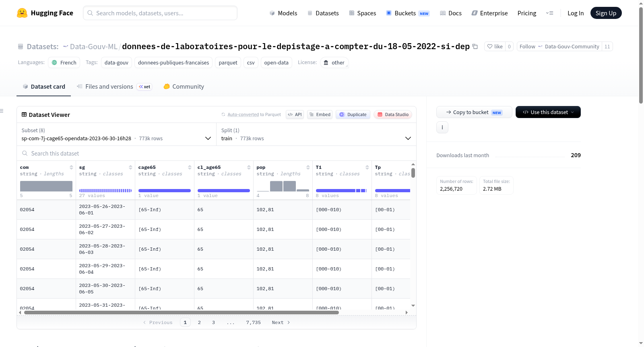Sort the pop column

pos(308,167)
